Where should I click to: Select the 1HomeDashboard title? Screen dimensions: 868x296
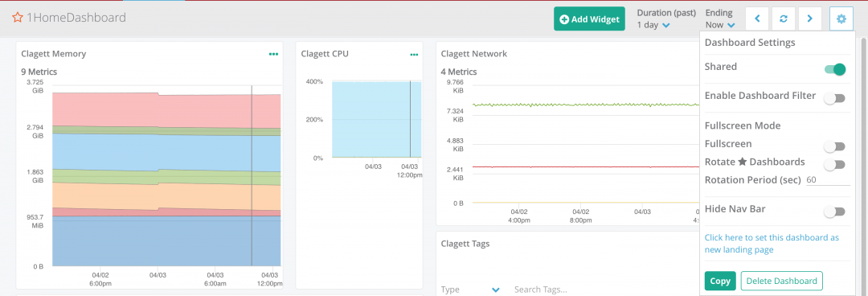(x=76, y=18)
